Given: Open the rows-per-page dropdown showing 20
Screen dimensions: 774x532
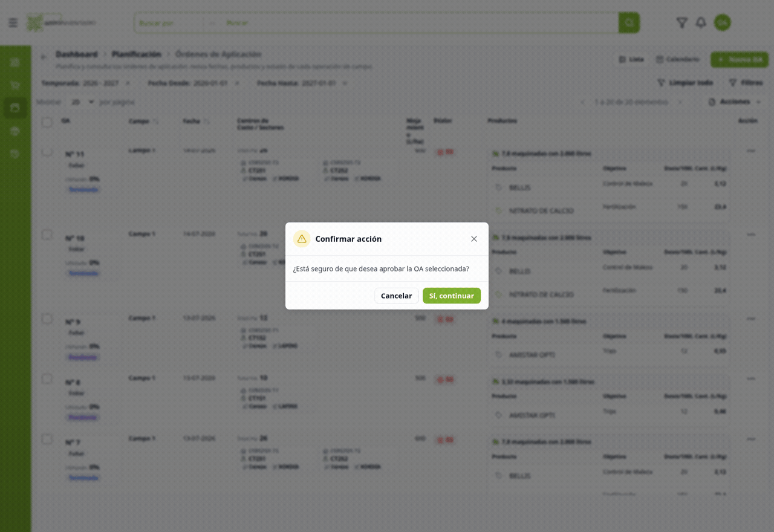Looking at the screenshot, I should tap(83, 102).
